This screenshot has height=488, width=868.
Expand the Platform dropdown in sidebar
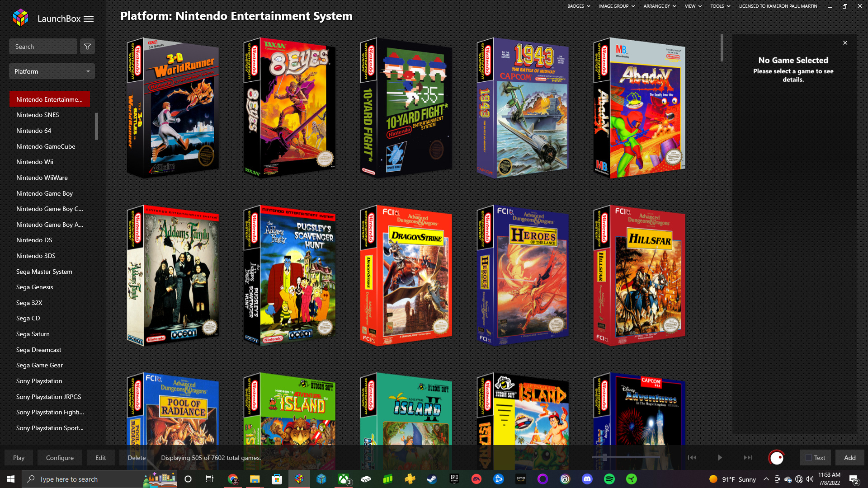point(52,71)
